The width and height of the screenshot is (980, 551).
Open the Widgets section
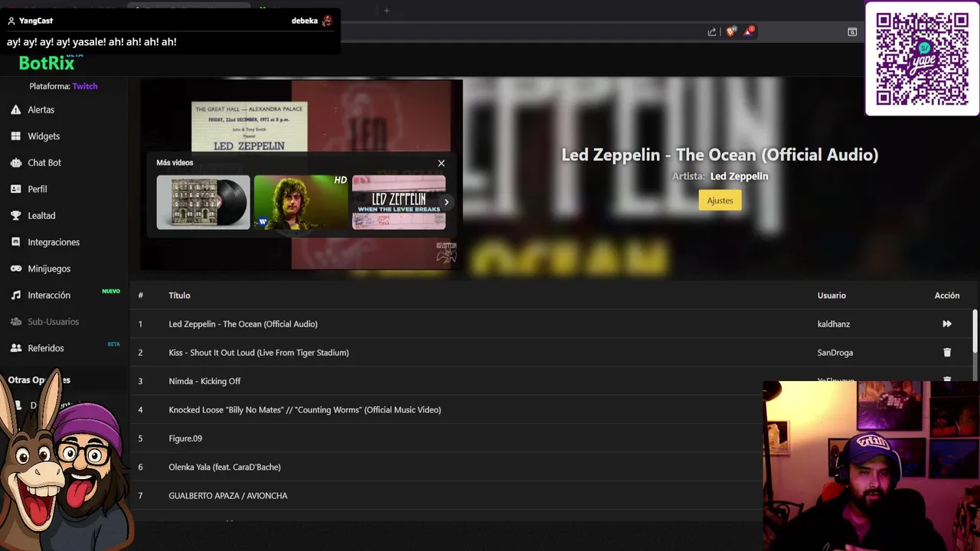[44, 136]
